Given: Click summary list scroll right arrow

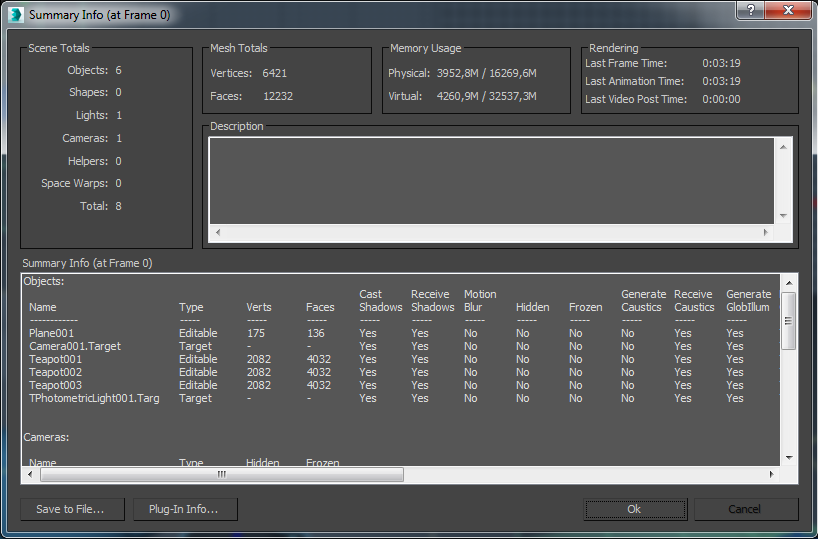Looking at the screenshot, I should [771, 474].
